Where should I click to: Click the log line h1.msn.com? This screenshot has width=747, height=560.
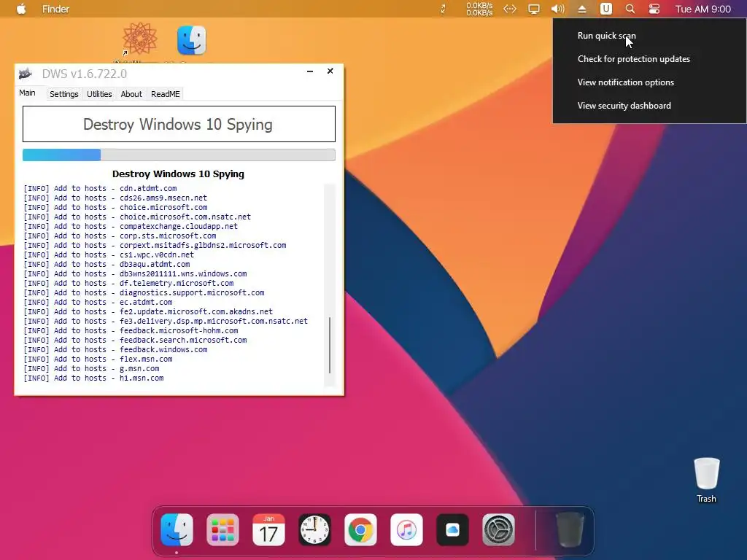pos(94,378)
